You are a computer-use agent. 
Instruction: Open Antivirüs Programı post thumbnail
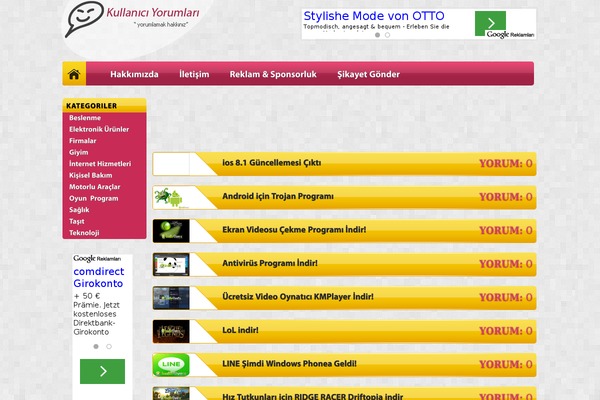(171, 264)
